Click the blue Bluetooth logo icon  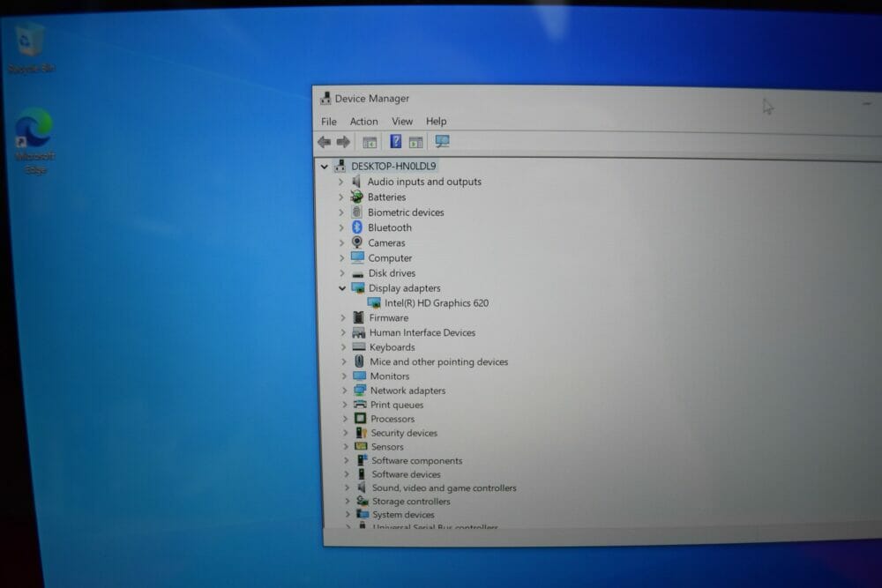click(357, 227)
